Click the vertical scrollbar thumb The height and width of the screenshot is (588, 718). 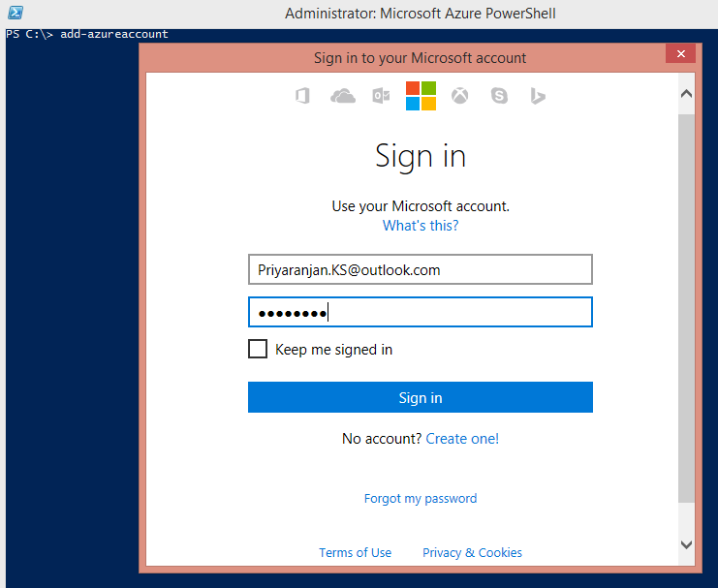[x=686, y=308]
